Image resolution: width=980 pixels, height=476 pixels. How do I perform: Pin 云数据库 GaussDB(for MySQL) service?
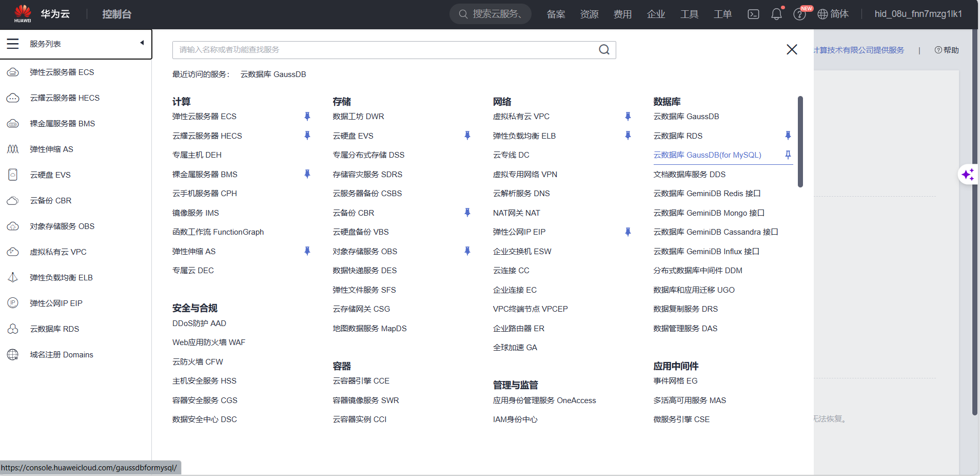pos(788,155)
